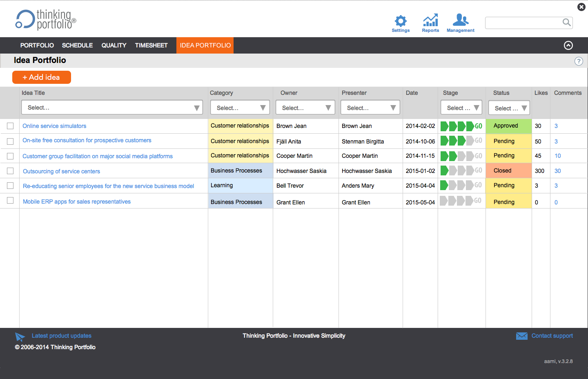Viewport: 588px width, 379px height.
Task: Check the On-site free consultation row checkbox
Action: click(10, 141)
